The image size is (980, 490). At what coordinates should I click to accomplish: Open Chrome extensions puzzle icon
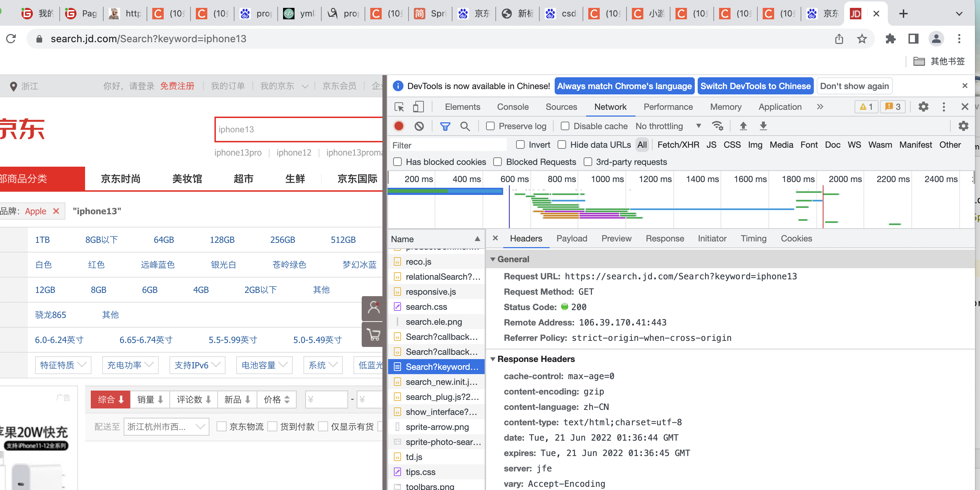[890, 39]
